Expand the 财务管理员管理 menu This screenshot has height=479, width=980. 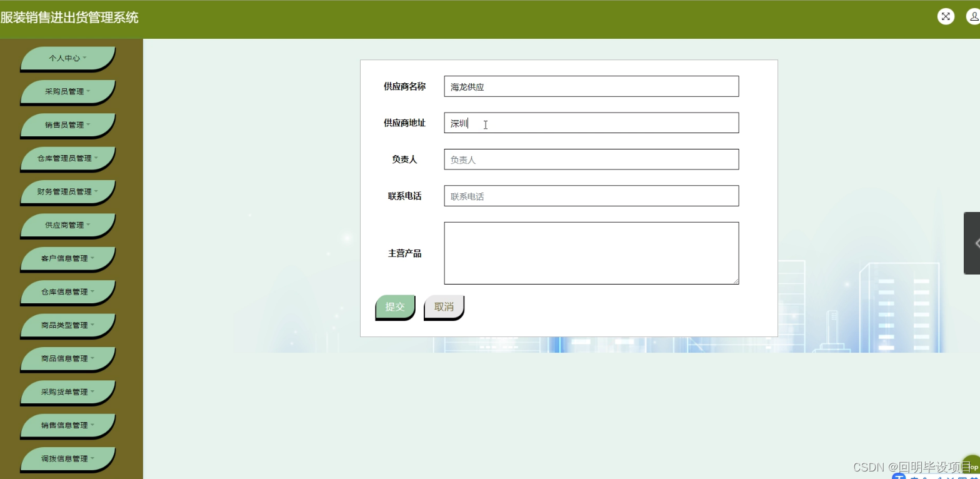pyautogui.click(x=68, y=191)
